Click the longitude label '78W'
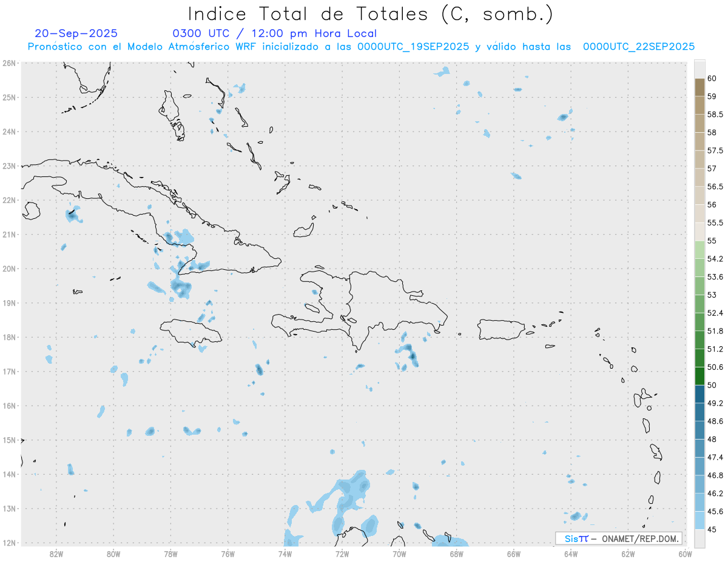This screenshot has height=562, width=728. tap(170, 554)
